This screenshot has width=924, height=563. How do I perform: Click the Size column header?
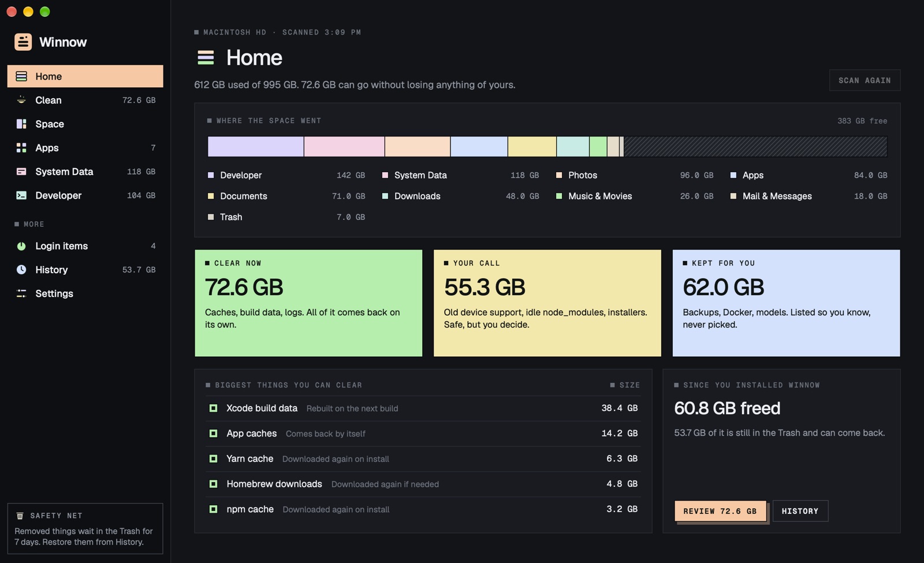click(625, 385)
